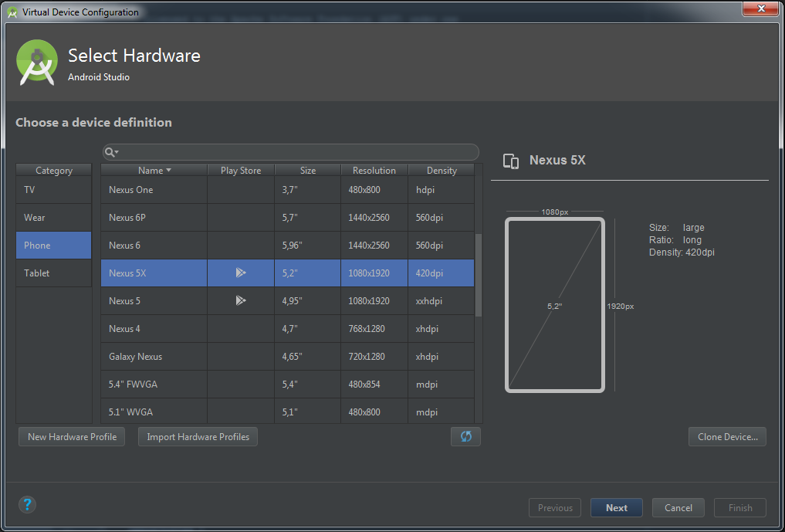Click the device table vertical scrollbar thumb

pyautogui.click(x=478, y=275)
